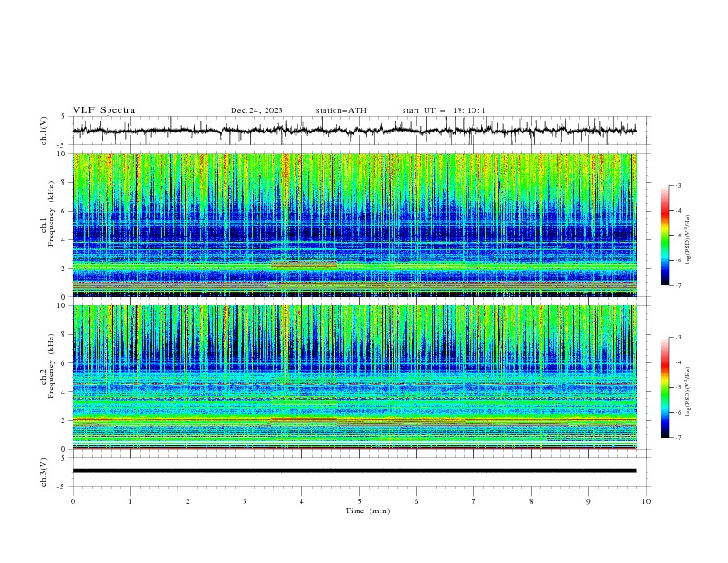Click the ch.2 spectrogram color scale bar
The height and width of the screenshot is (563, 728).
click(665, 387)
